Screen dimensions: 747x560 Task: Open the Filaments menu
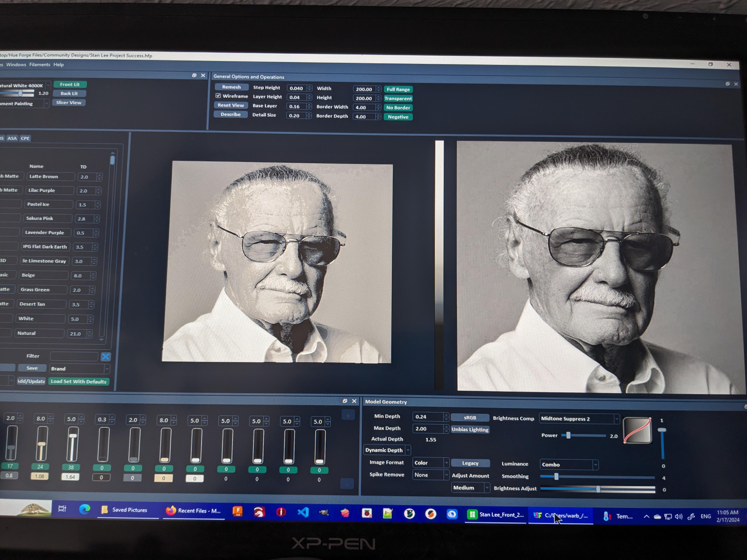point(39,65)
